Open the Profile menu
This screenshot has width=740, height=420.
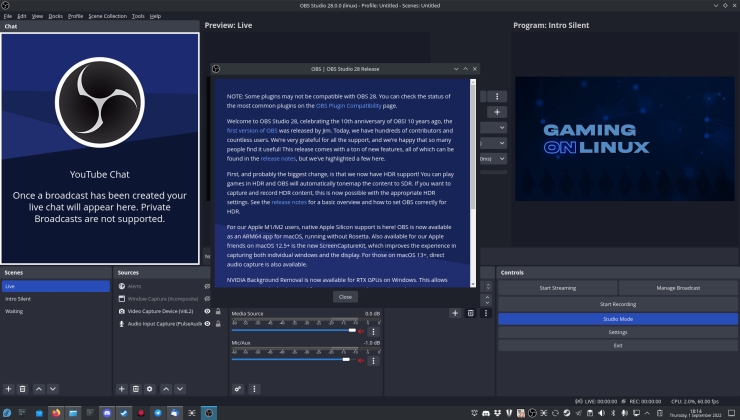point(76,16)
